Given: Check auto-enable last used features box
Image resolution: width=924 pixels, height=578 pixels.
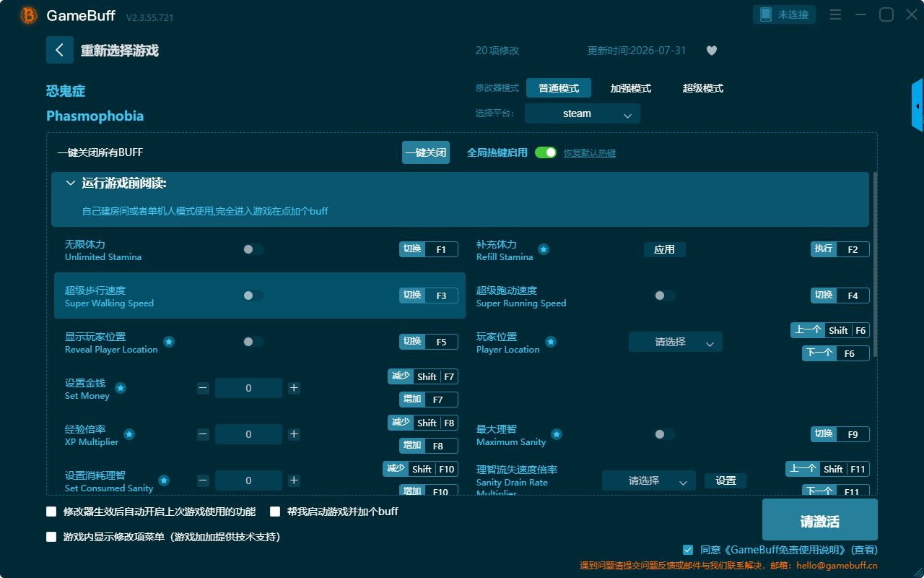Looking at the screenshot, I should point(51,512).
